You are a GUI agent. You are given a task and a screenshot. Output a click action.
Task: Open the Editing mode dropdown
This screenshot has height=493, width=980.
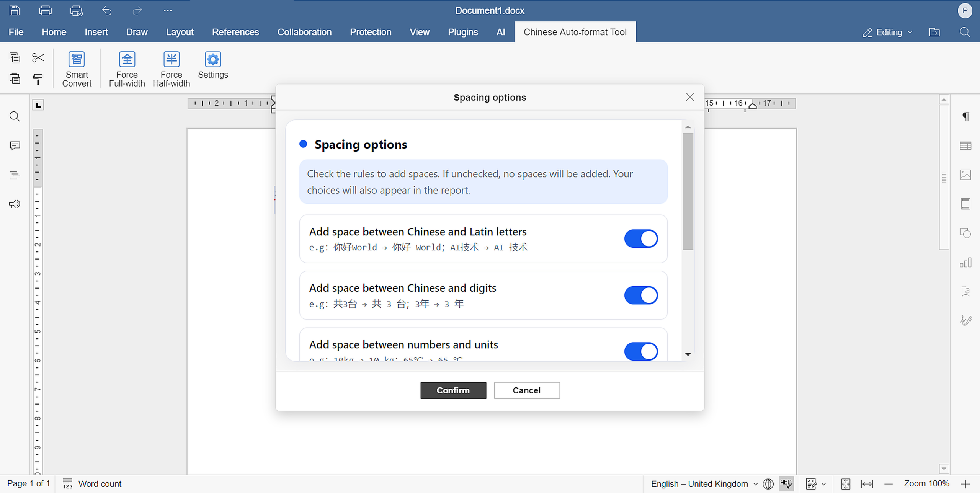(887, 32)
